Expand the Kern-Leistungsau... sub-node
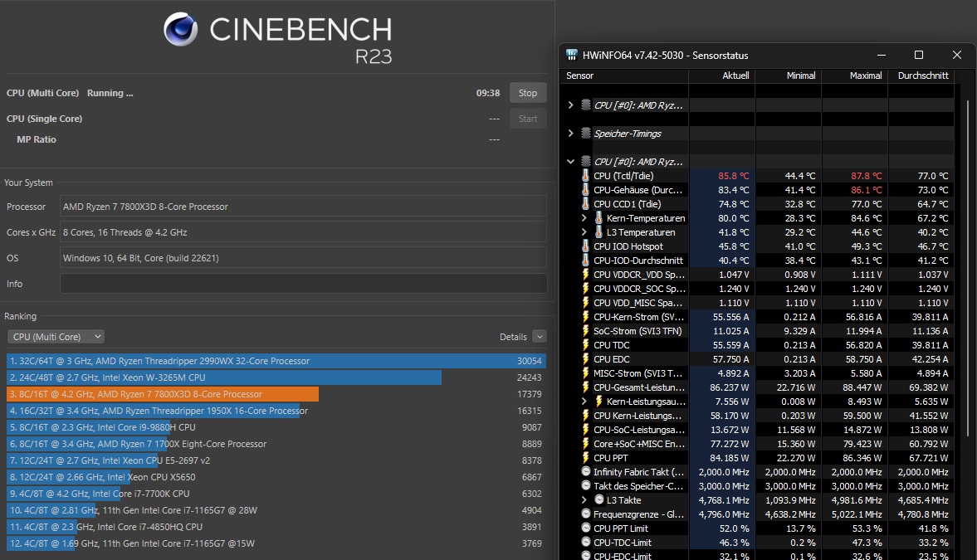The height and width of the screenshot is (560, 977). tap(584, 402)
